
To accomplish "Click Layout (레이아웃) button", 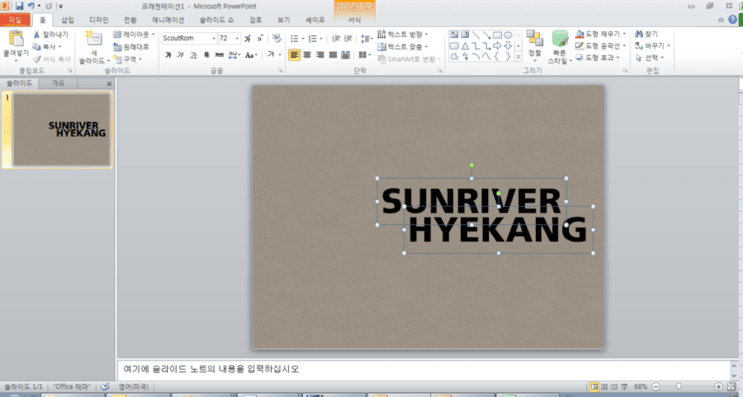I will 134,35.
